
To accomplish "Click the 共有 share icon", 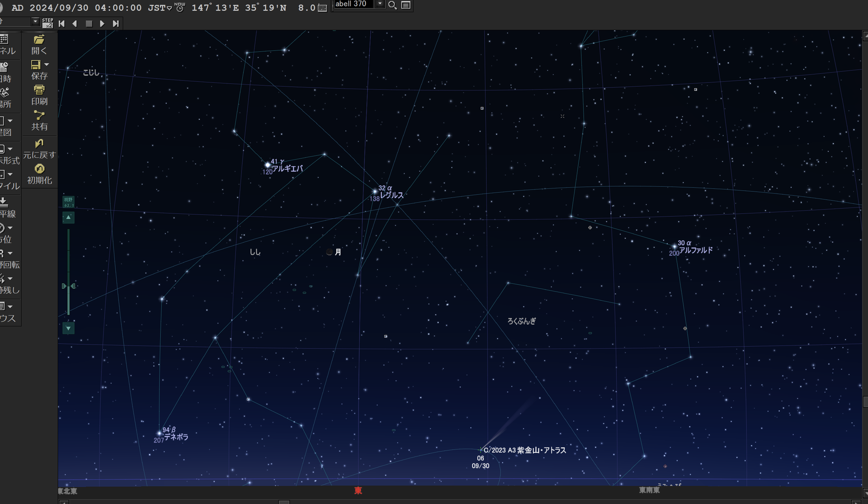I will [x=39, y=116].
